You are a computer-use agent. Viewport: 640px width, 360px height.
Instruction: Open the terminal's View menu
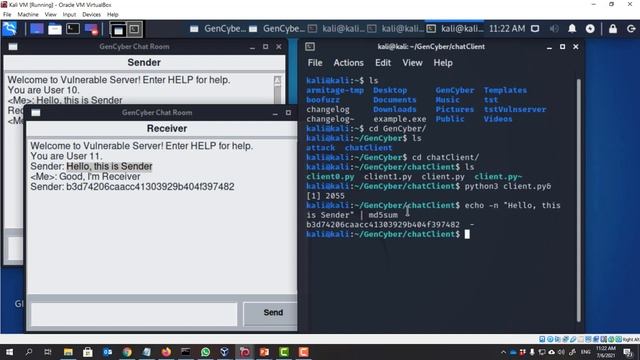pyautogui.click(x=412, y=63)
